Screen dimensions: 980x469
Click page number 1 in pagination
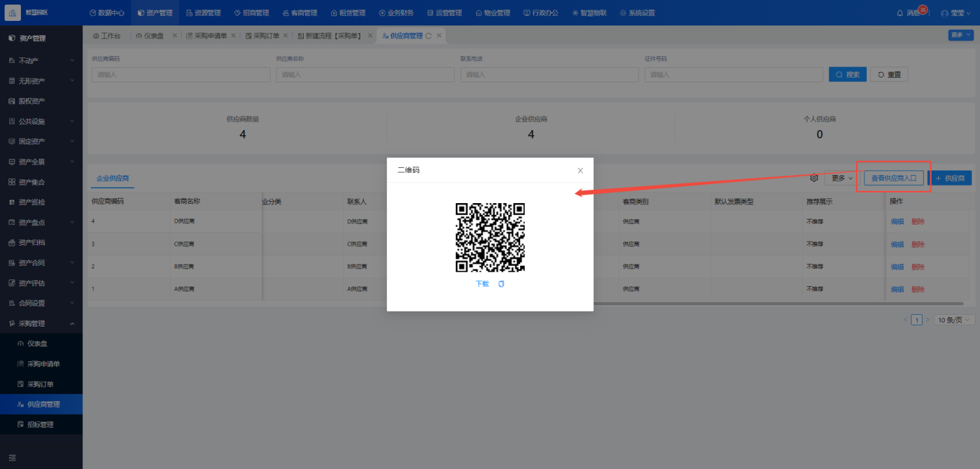coord(917,320)
